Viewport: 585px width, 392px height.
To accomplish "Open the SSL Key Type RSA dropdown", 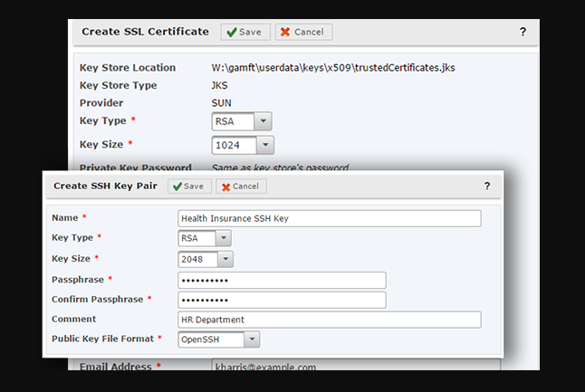I will [x=242, y=121].
